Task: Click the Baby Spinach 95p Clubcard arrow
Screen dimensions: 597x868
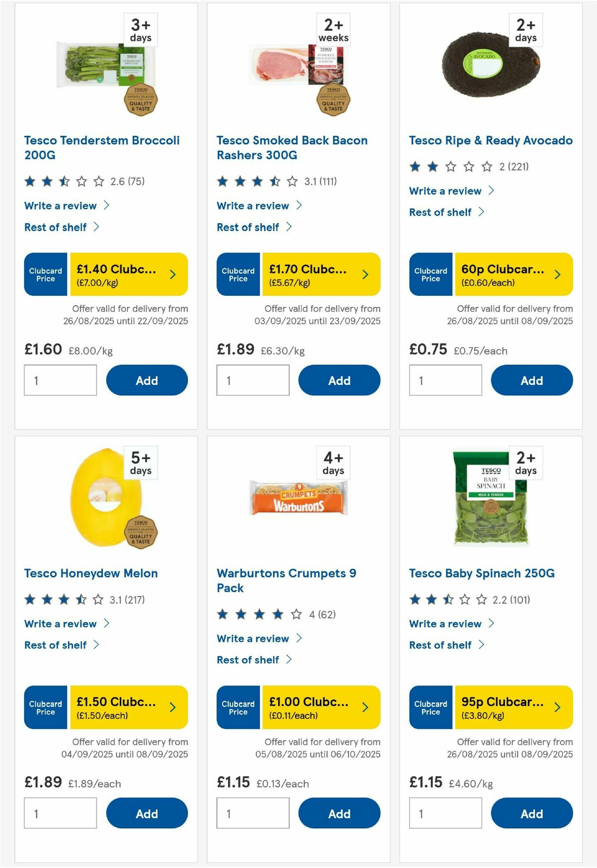Action: click(x=557, y=706)
